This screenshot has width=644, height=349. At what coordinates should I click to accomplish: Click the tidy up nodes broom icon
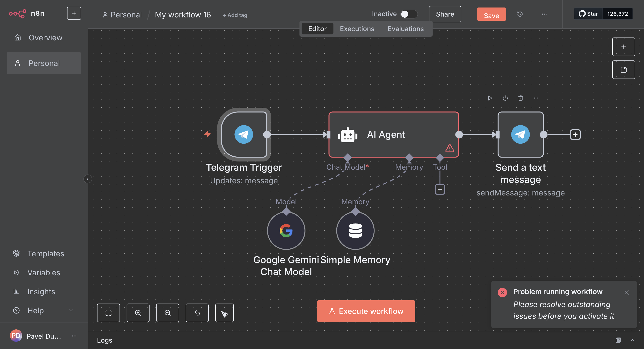224,313
